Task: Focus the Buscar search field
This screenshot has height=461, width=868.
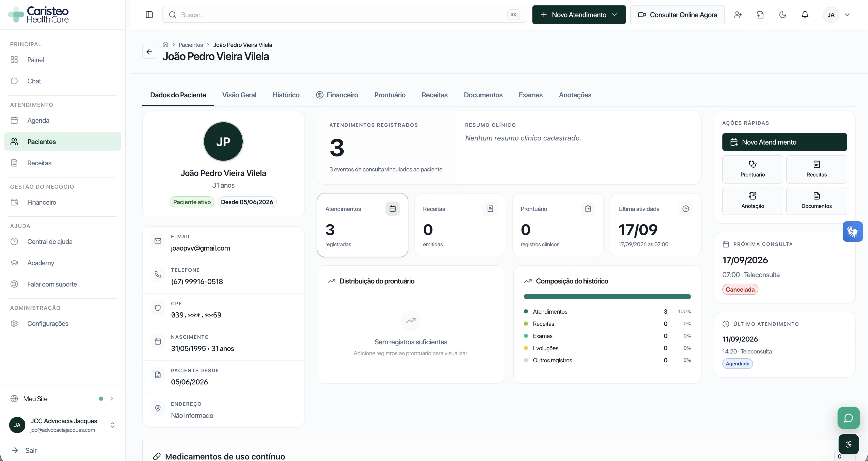Action: (x=344, y=15)
